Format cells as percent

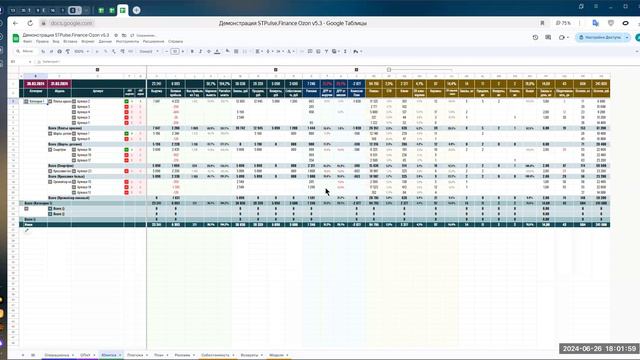[105, 51]
